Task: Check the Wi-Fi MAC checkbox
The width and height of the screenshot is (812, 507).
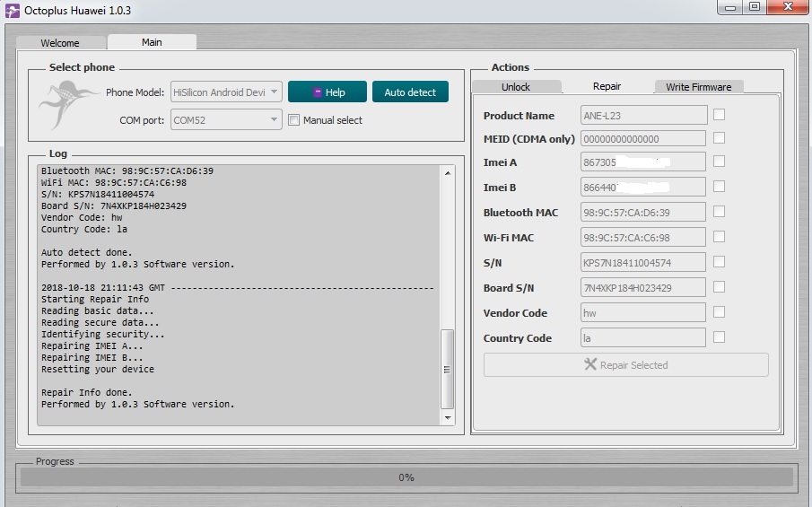Action: [719, 237]
